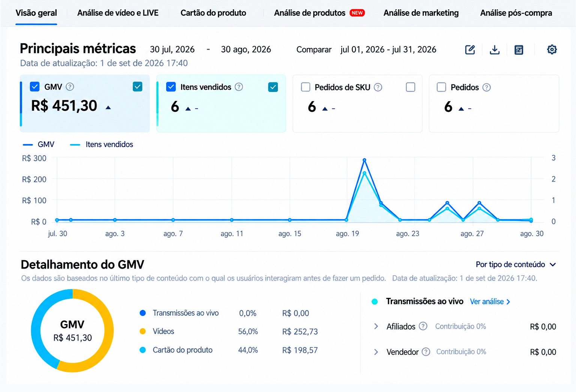The height and width of the screenshot is (392, 576).
Task: Click the GMV upward trend arrow
Action: click(x=108, y=108)
